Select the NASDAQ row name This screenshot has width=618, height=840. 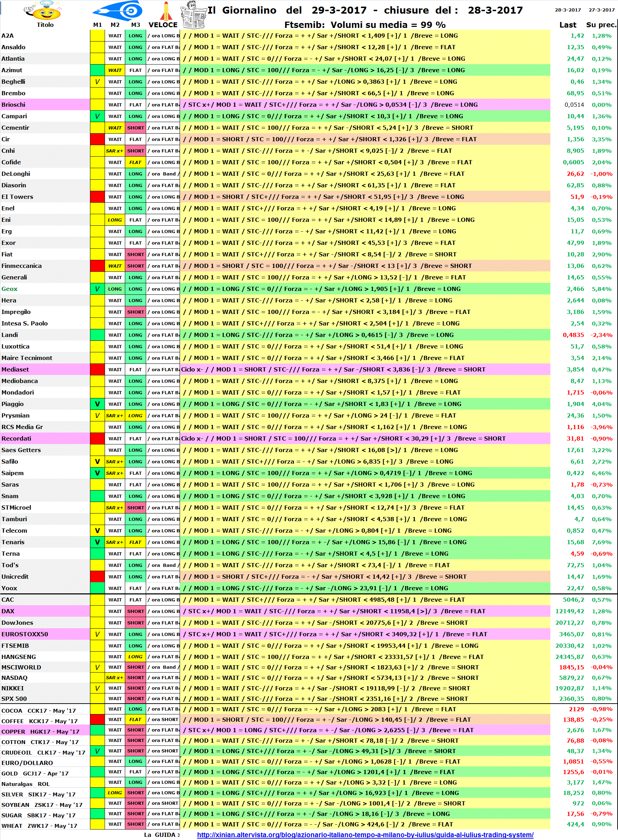tap(14, 677)
